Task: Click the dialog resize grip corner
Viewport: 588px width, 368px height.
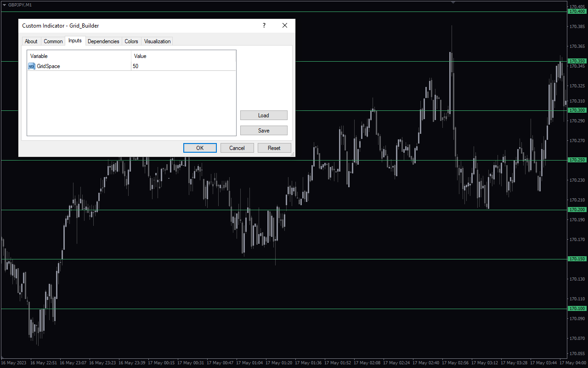Action: point(293,155)
